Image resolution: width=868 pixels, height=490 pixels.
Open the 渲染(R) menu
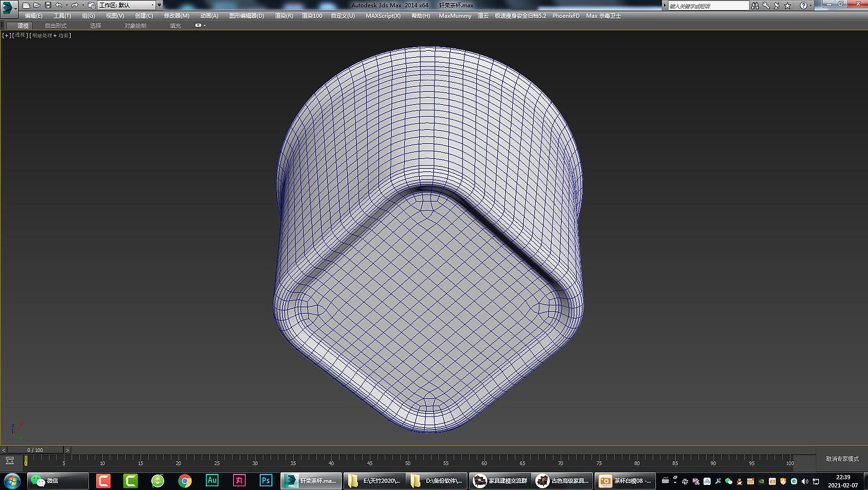coord(284,16)
